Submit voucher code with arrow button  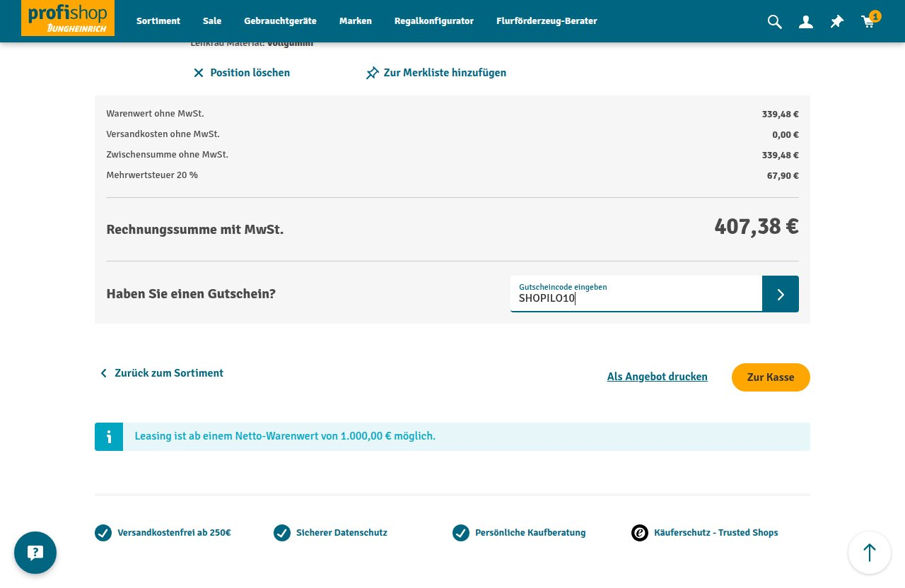click(781, 294)
